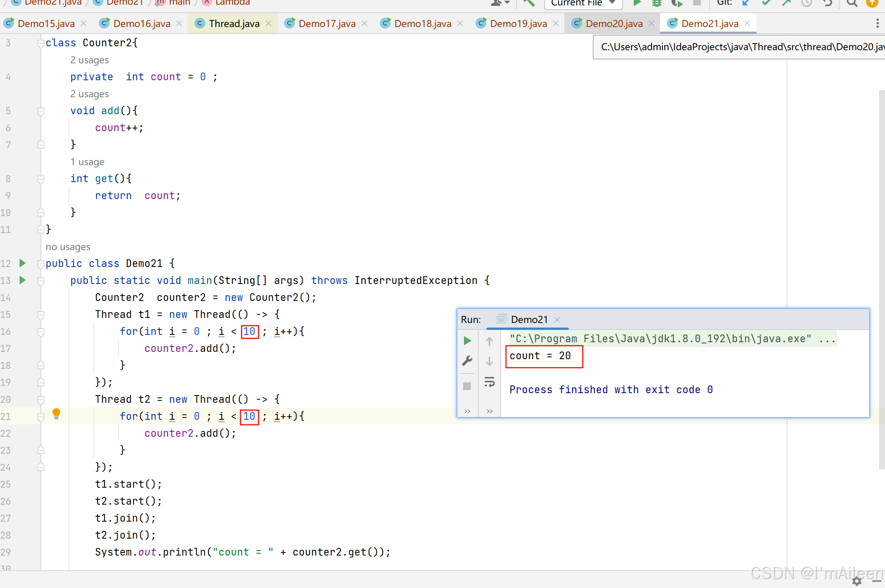885x588 pixels.
Task: Close the Demo18.java tab
Action: pyautogui.click(x=460, y=24)
